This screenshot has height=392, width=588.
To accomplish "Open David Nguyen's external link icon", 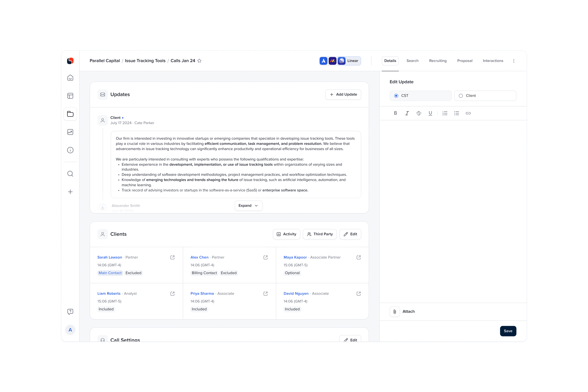I will coord(359,294).
